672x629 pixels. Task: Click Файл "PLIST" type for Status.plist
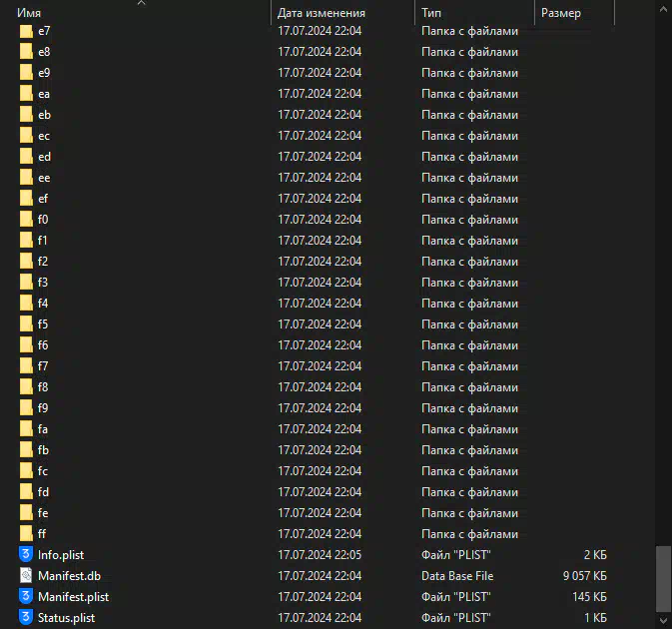(456, 618)
